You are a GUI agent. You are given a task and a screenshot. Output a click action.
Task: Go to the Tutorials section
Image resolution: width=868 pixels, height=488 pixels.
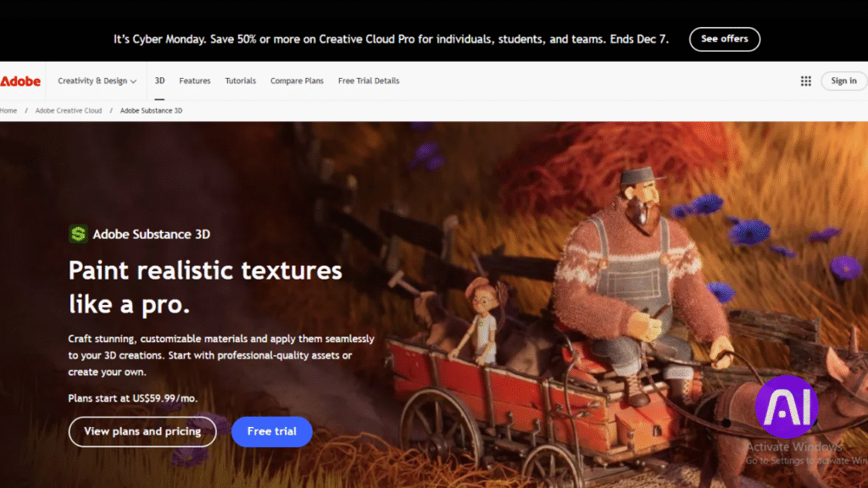[x=240, y=80]
